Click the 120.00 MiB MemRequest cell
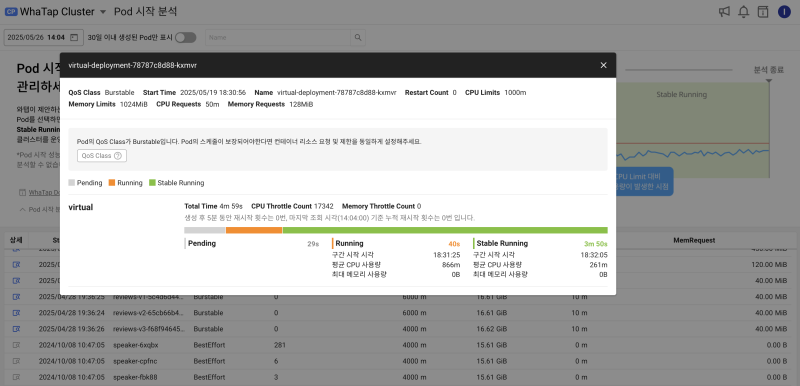 [x=768, y=265]
